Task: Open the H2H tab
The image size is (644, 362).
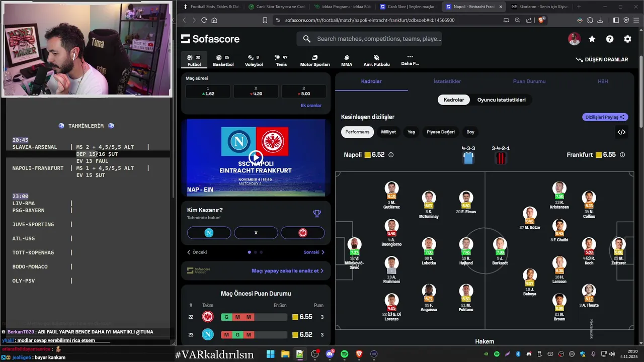Action: 603,81
